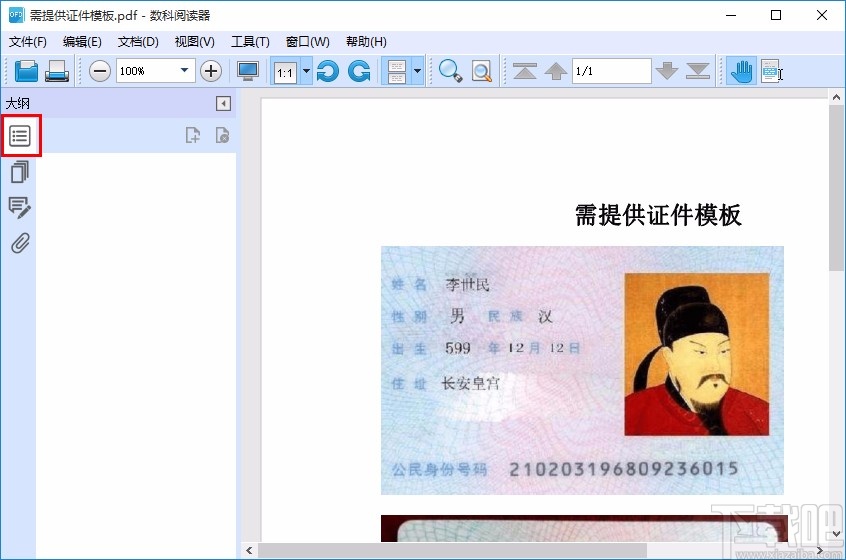Open the 帮助(H) menu

click(x=366, y=42)
